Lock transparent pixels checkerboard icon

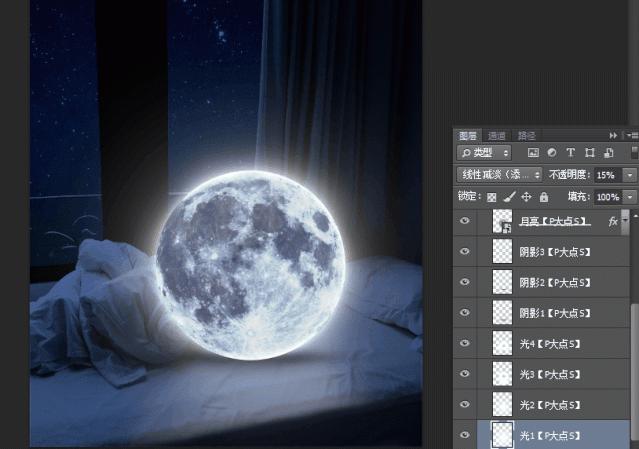pos(491,198)
